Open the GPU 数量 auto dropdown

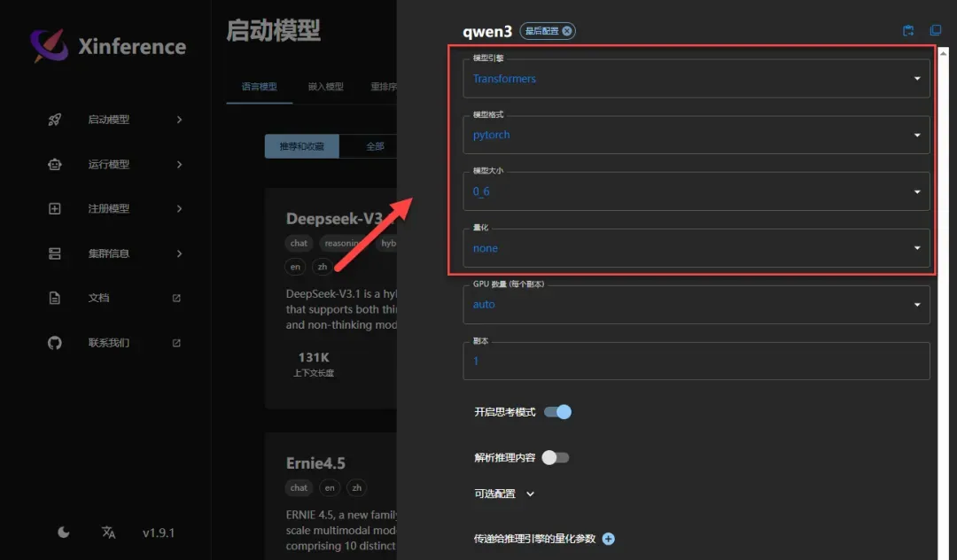pos(696,305)
